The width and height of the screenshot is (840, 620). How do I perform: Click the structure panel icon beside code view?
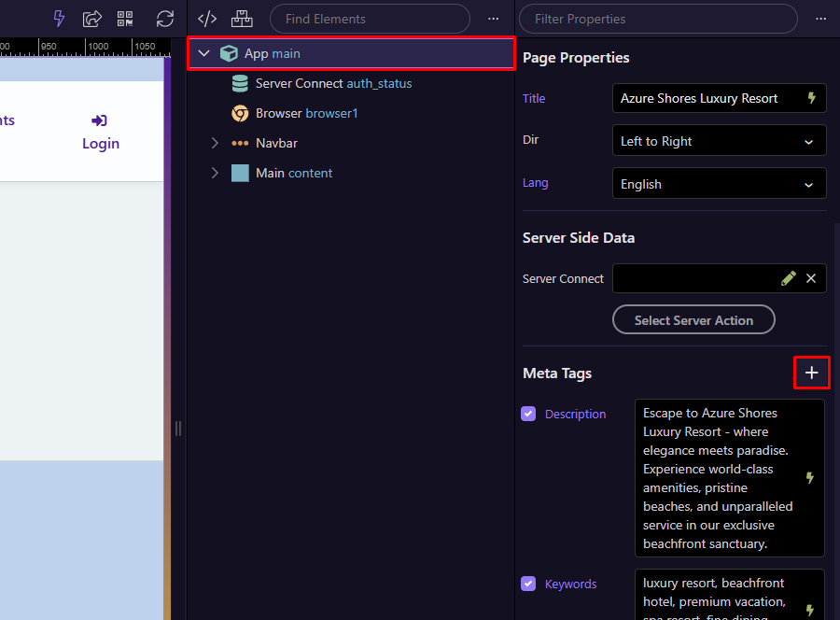pos(242,19)
